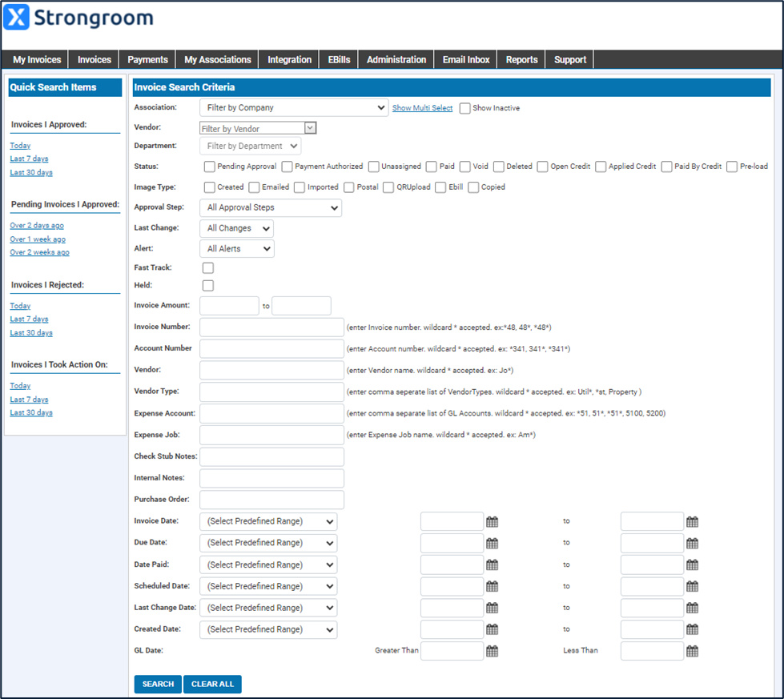Open calendar for Invoice Date start
The width and height of the screenshot is (784, 699).
click(x=492, y=521)
